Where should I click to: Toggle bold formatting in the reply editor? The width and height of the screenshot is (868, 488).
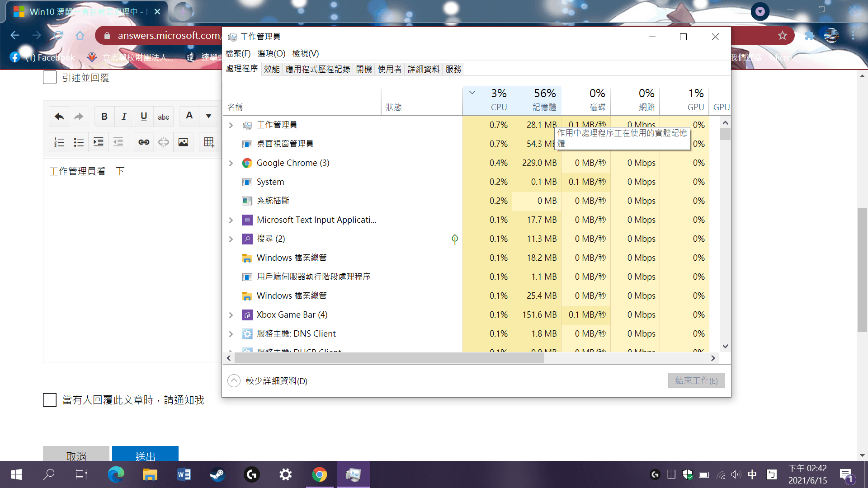[x=104, y=117]
